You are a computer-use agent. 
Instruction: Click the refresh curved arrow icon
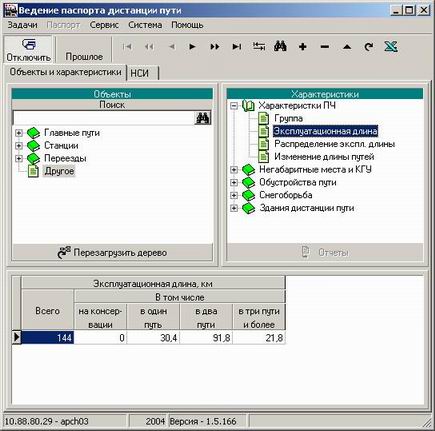[368, 47]
